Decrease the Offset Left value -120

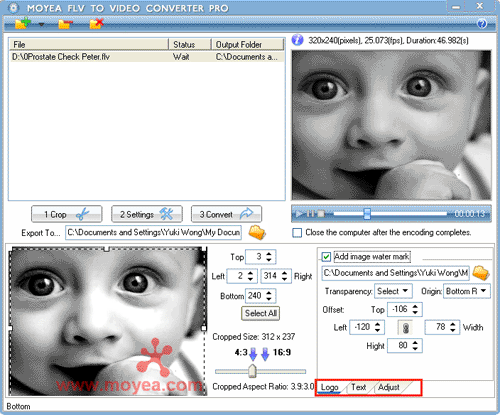(x=377, y=330)
